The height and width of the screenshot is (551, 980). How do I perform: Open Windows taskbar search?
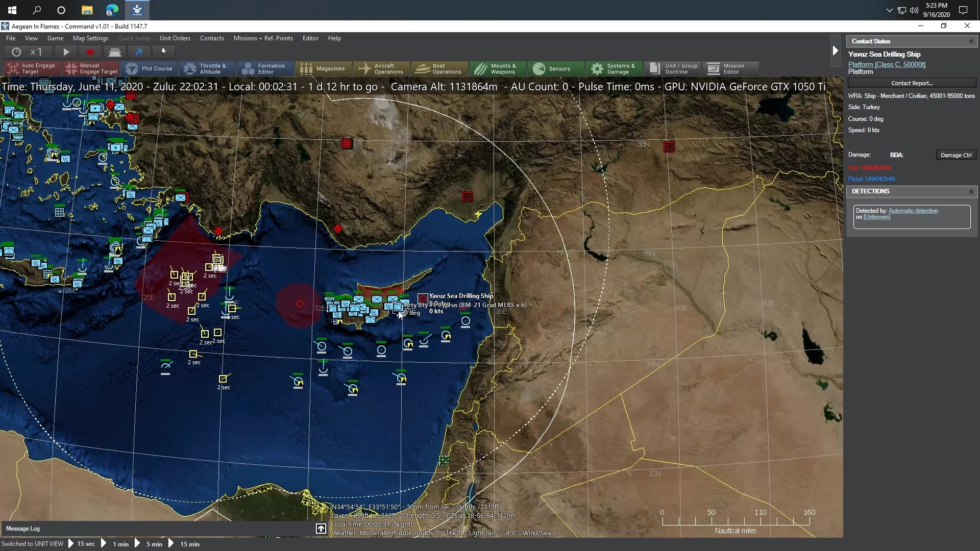click(x=37, y=10)
